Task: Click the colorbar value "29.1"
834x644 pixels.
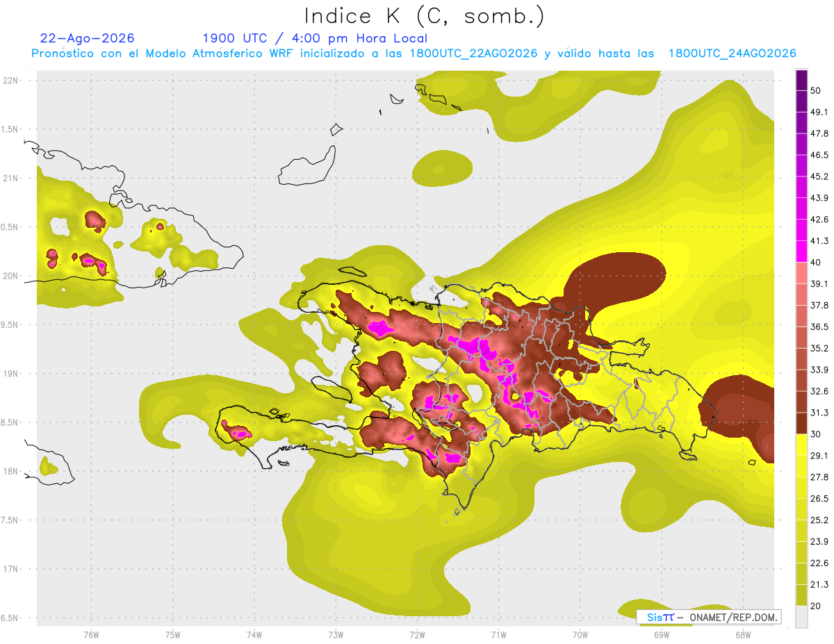Action: [819, 456]
